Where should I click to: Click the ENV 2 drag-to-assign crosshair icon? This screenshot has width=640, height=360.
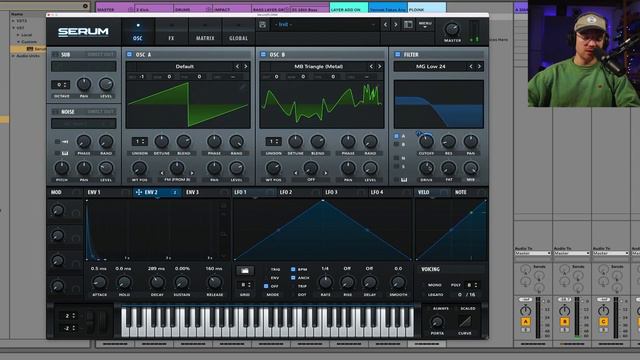(x=139, y=192)
